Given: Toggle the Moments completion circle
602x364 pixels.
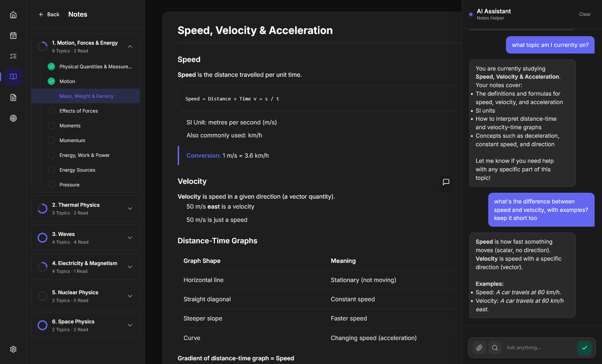Looking at the screenshot, I should coord(51,126).
